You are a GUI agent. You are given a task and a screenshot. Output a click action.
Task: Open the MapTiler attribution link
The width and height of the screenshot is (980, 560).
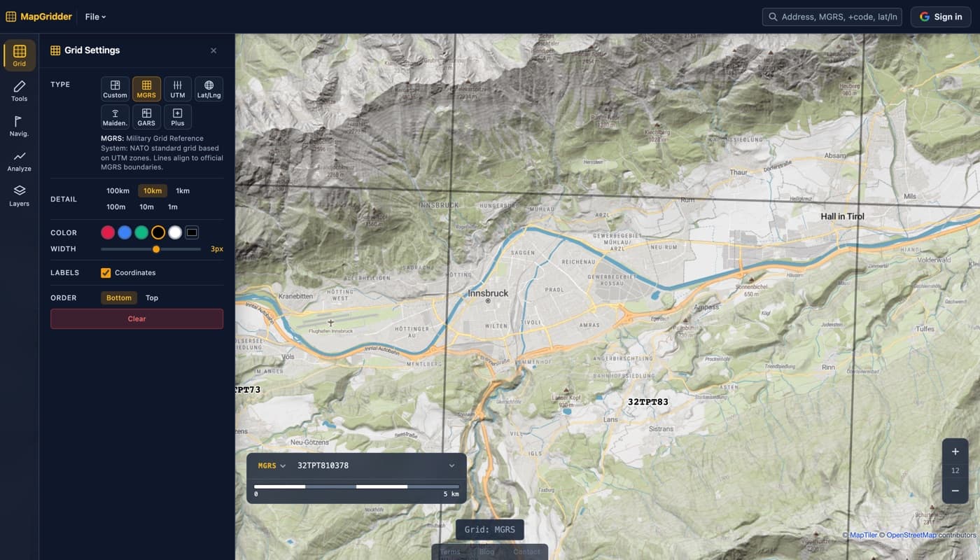tap(864, 535)
